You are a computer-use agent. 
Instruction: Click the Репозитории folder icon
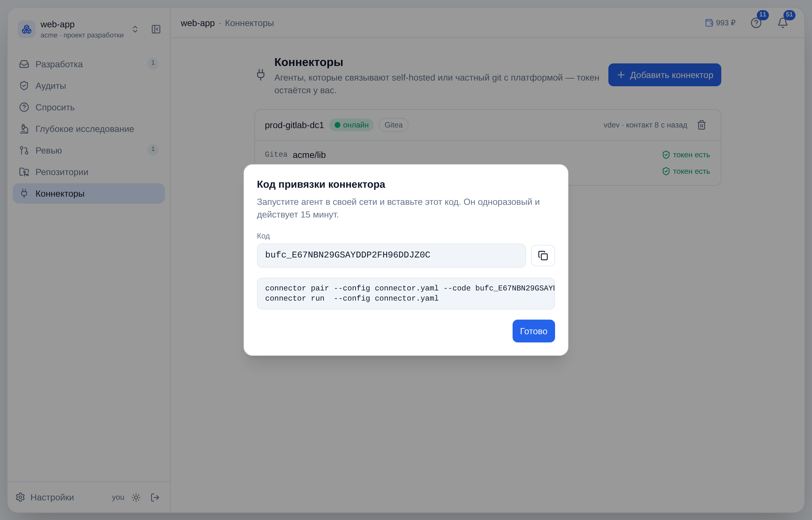point(24,172)
